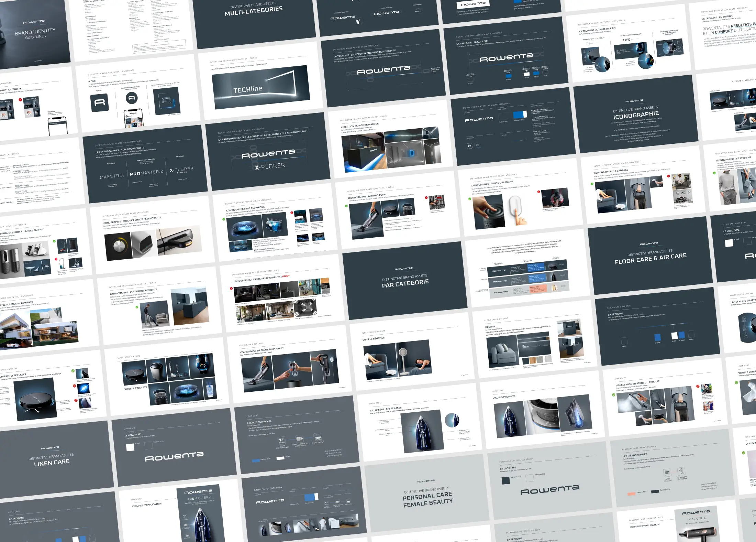Open the 'L'intérieur Rowenta : Don't' slide
This screenshot has height=542, width=756.
282,293
